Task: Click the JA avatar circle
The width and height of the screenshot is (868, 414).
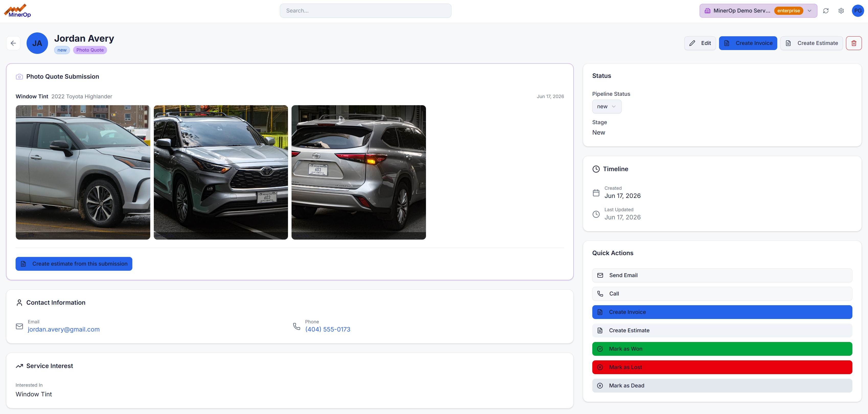Action: click(x=37, y=43)
